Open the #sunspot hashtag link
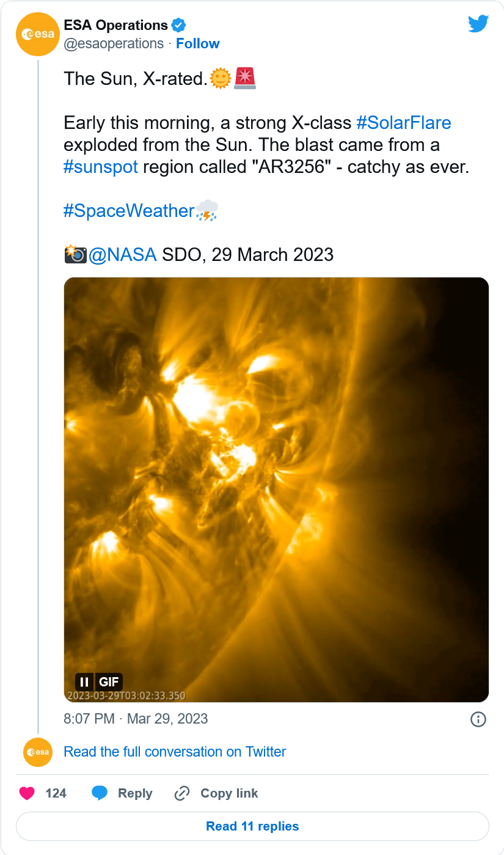 tap(101, 167)
